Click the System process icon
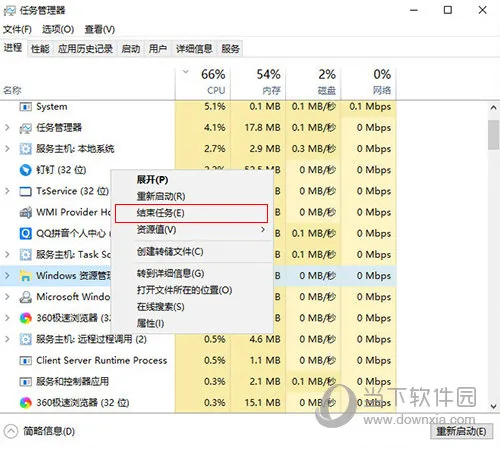Image resolution: width=500 pixels, height=449 pixels. pyautogui.click(x=26, y=107)
